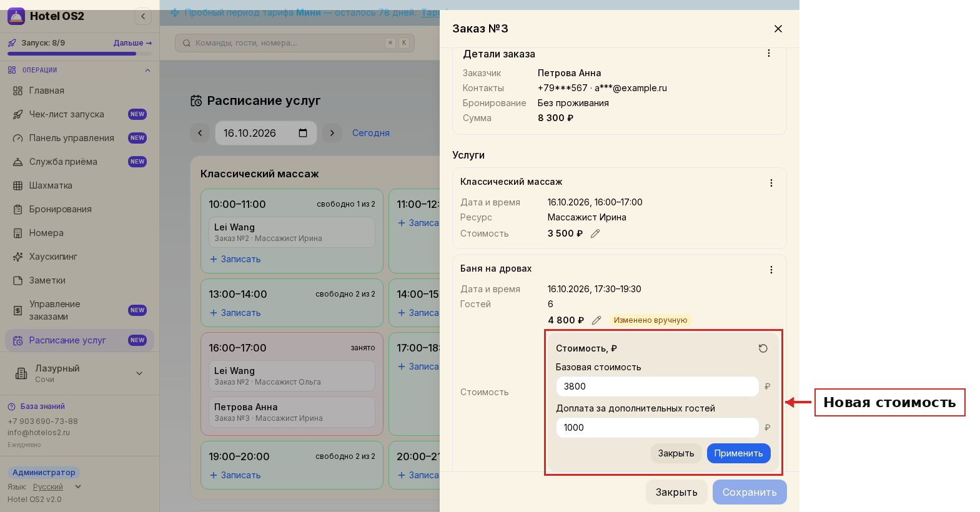Collapse the sidebar with arrow button
980x512 pixels.
[143, 16]
